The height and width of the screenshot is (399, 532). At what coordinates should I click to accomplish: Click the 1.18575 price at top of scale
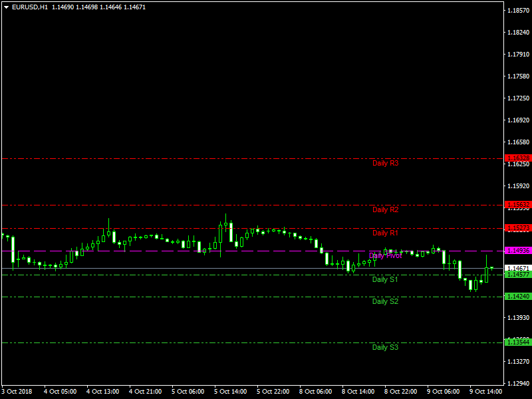(x=518, y=11)
